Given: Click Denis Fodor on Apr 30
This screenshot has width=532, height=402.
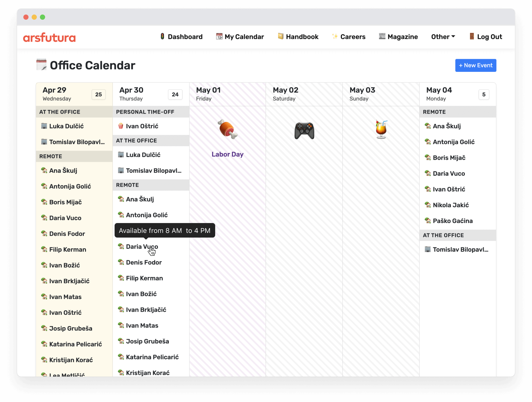Looking at the screenshot, I should point(144,262).
